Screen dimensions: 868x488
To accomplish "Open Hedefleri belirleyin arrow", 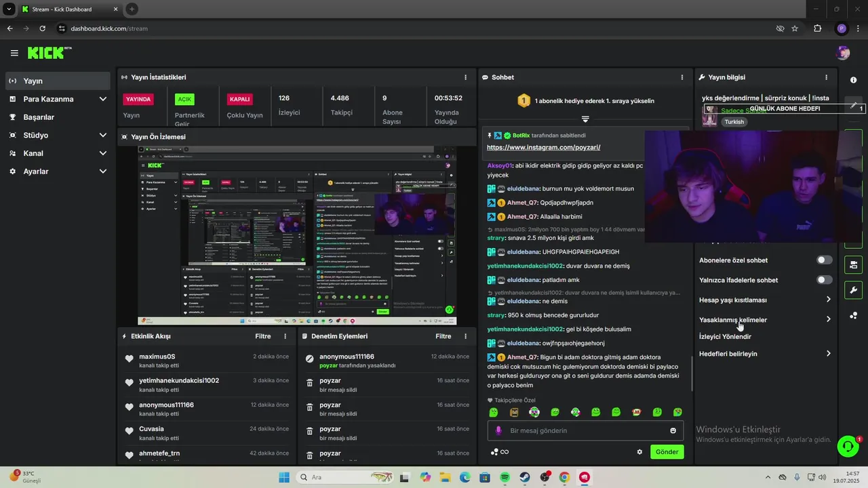I will (x=828, y=353).
